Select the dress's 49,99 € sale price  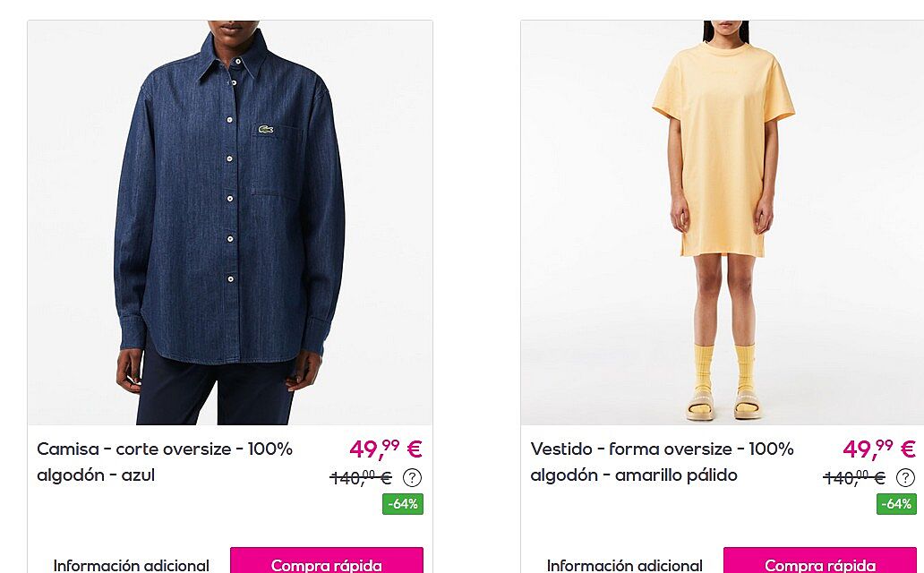(x=879, y=449)
